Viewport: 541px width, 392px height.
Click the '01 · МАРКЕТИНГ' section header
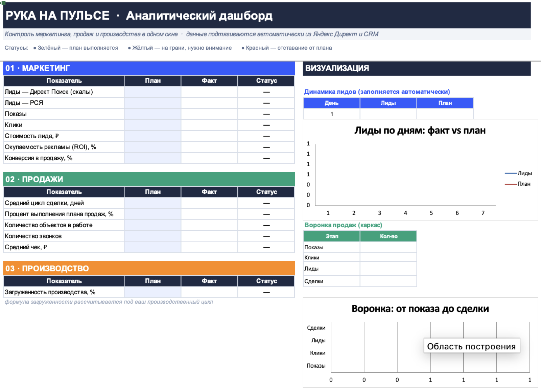point(149,68)
